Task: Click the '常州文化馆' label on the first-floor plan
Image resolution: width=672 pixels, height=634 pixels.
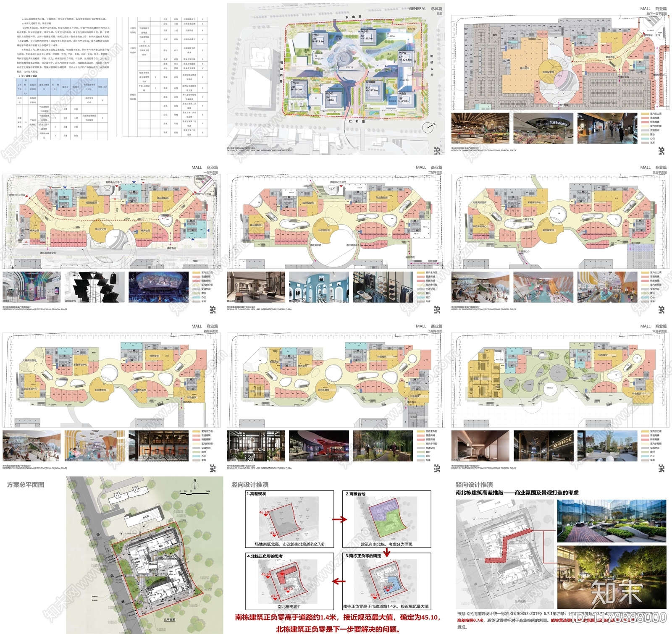Action: pyautogui.click(x=101, y=230)
